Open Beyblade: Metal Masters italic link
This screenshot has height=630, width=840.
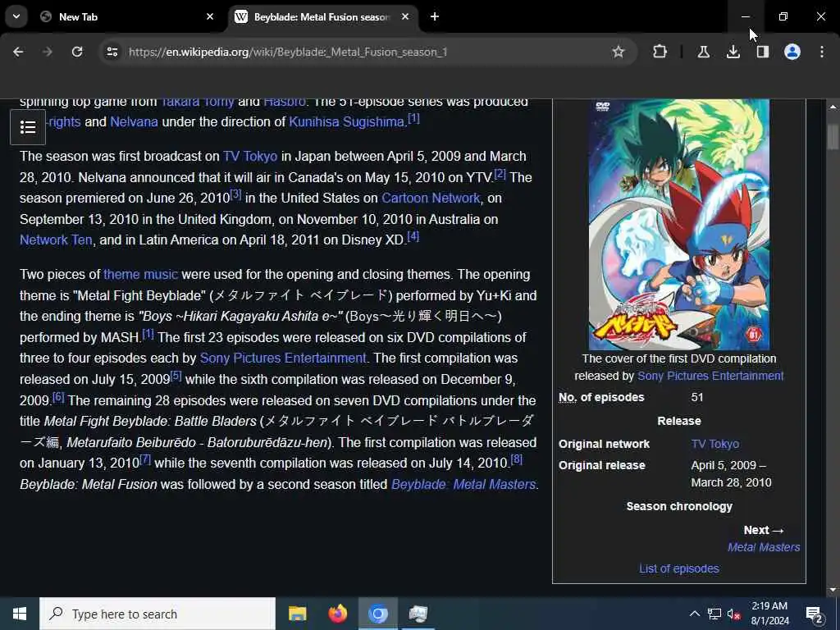click(463, 484)
